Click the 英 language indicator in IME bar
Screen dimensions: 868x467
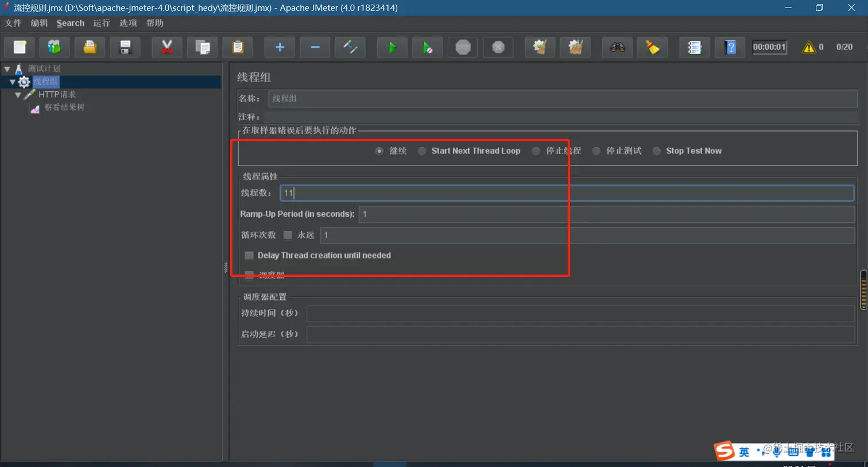(744, 452)
